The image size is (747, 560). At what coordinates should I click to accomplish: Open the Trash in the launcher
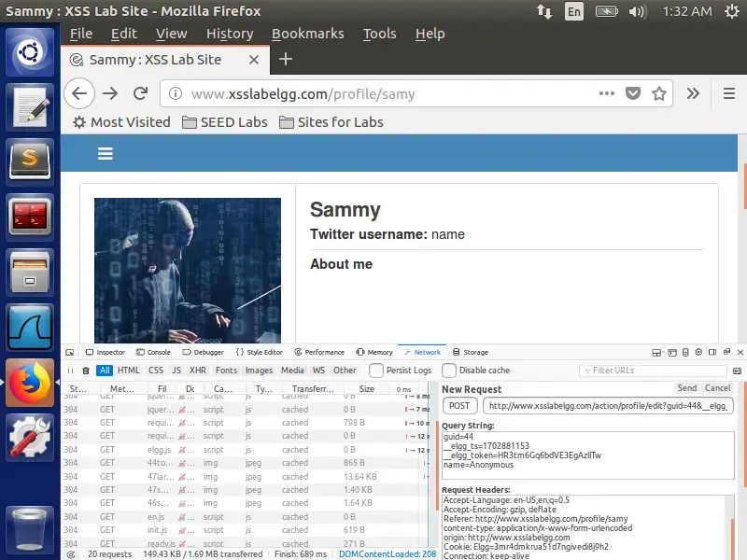point(30,528)
